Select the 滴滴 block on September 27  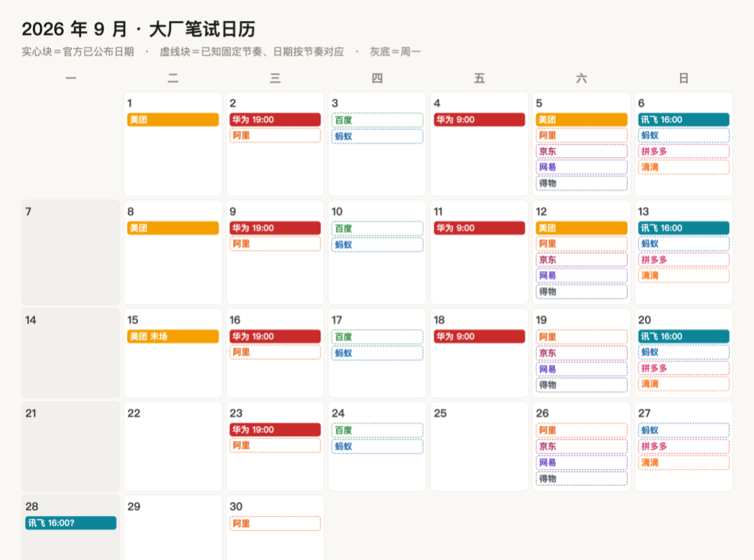683,462
